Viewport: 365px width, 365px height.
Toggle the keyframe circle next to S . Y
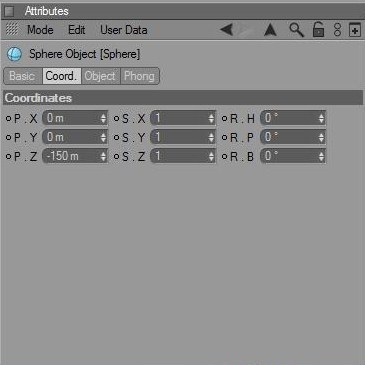click(x=116, y=137)
